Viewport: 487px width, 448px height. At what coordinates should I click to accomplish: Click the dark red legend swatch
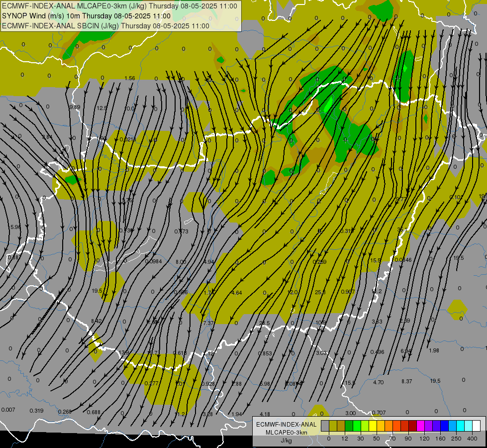[413, 426]
